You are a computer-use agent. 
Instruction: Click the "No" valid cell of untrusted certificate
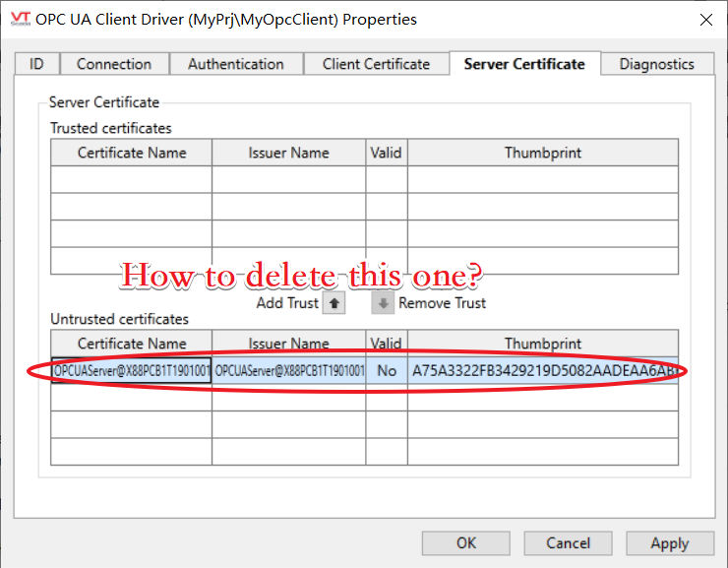(387, 371)
